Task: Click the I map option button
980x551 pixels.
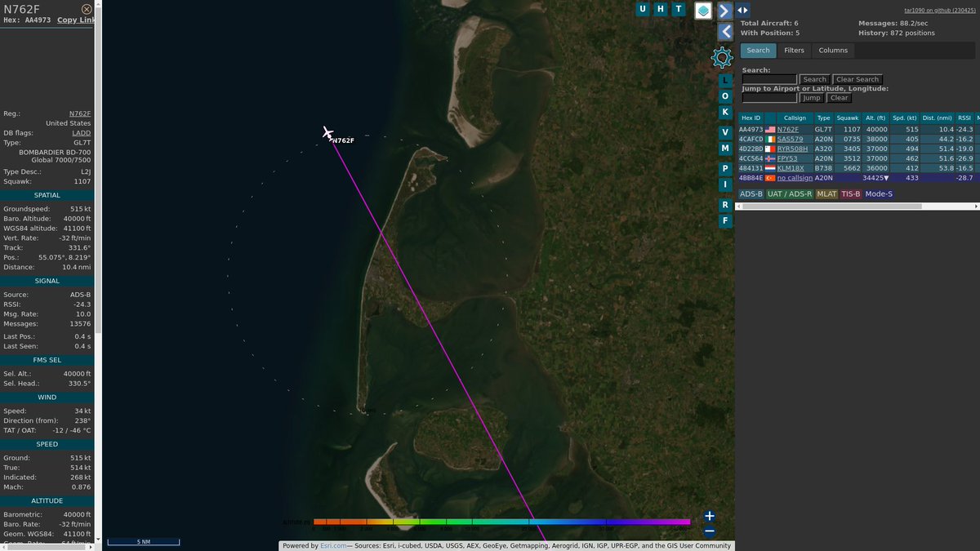Action: [724, 184]
